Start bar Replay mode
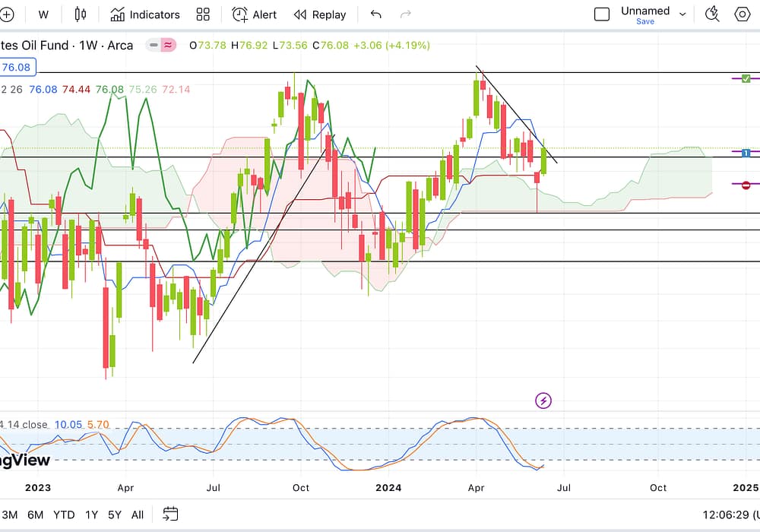Screen dimensions: 760x532 [x=320, y=14]
